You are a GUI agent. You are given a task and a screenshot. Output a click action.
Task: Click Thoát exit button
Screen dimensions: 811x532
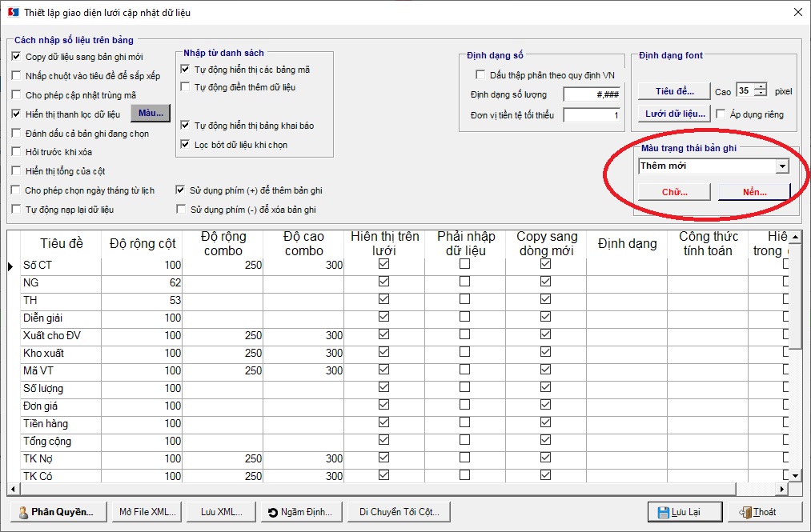[x=765, y=512]
